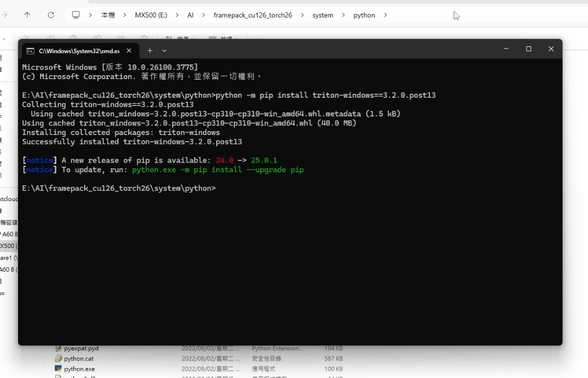Click the cmd icon on the terminal tab
588x378 pixels.
tap(30, 51)
